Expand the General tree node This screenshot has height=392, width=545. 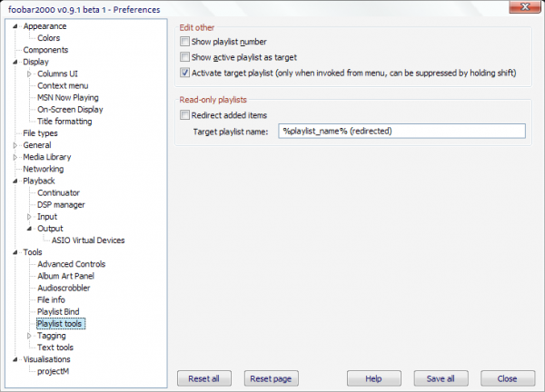(x=15, y=145)
